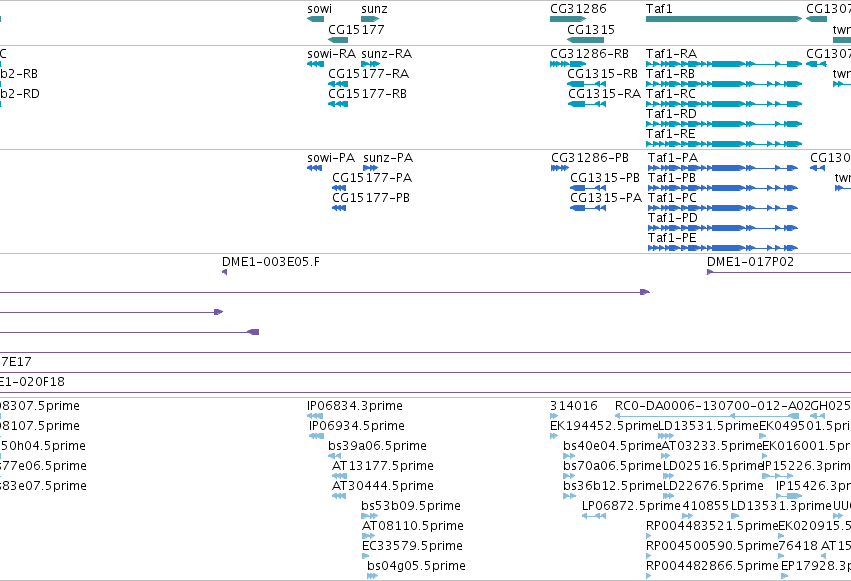Select protein Taf1-PE
The image size is (851, 581).
click(672, 238)
